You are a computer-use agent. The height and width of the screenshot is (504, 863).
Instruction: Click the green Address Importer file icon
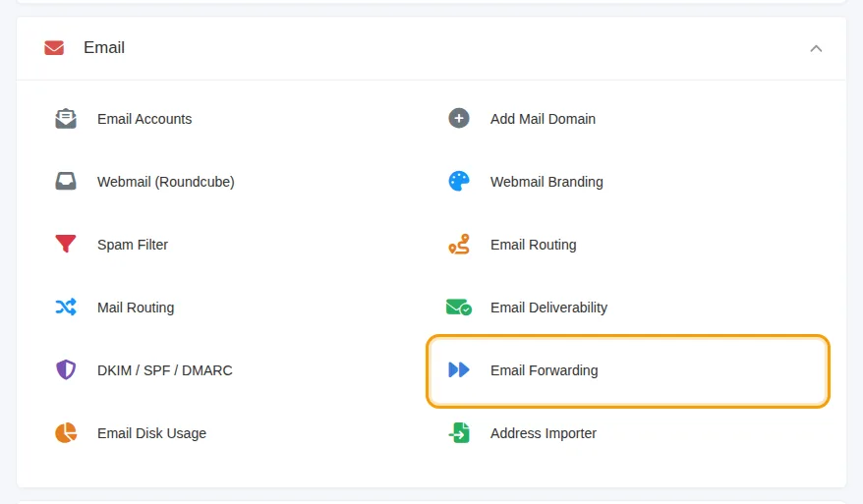pyautogui.click(x=458, y=432)
